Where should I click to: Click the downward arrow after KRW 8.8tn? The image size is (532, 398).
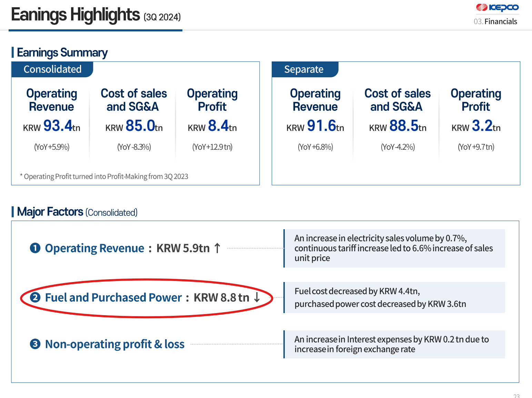[257, 298]
